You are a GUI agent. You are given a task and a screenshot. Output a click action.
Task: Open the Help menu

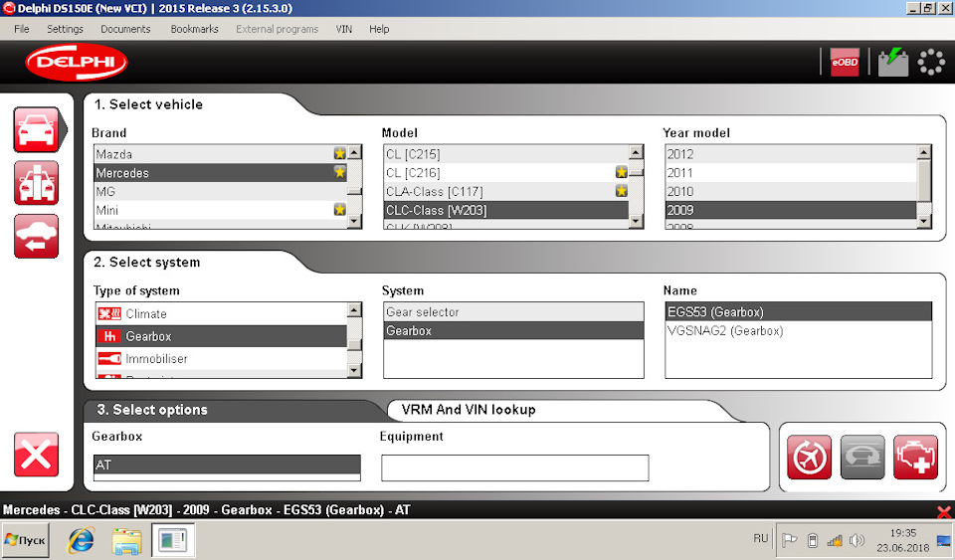tap(379, 29)
